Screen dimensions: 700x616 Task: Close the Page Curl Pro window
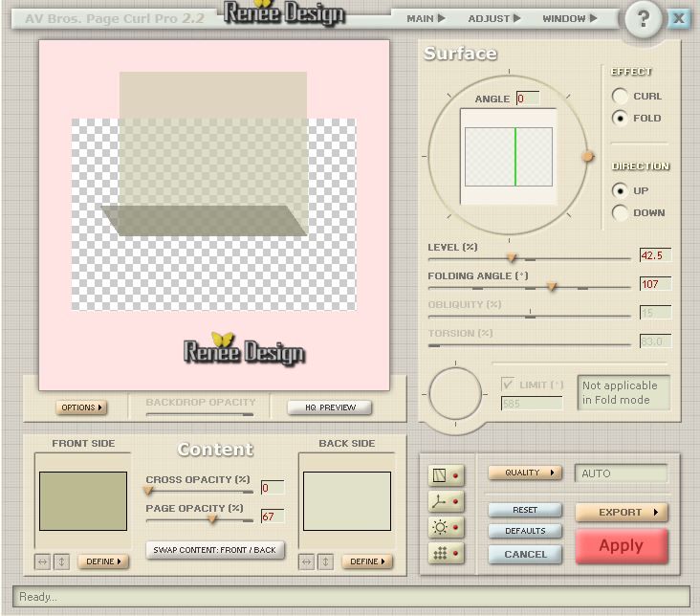pos(679,18)
